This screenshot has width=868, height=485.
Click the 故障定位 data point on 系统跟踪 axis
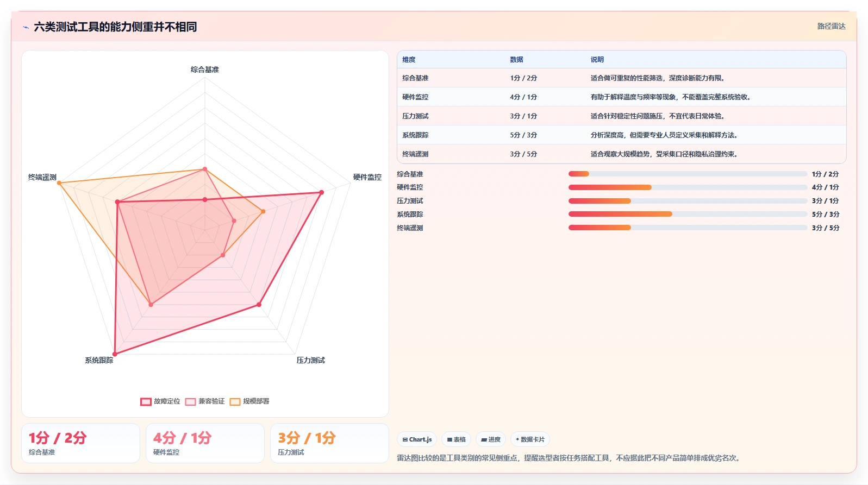[x=115, y=354]
